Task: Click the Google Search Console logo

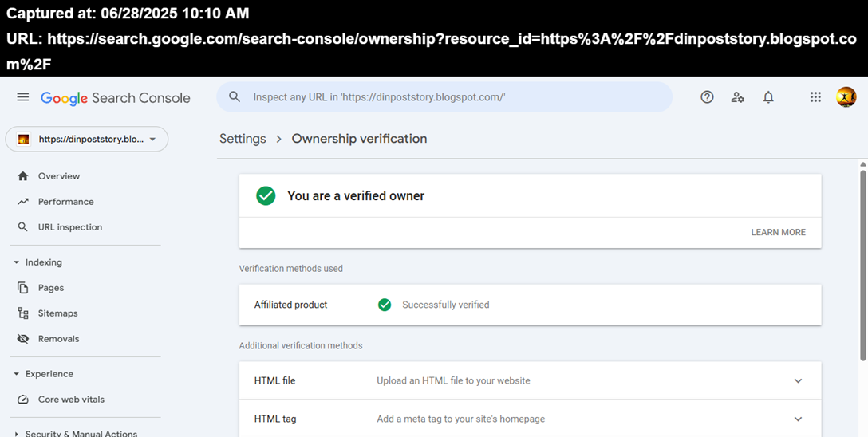Action: [x=115, y=98]
